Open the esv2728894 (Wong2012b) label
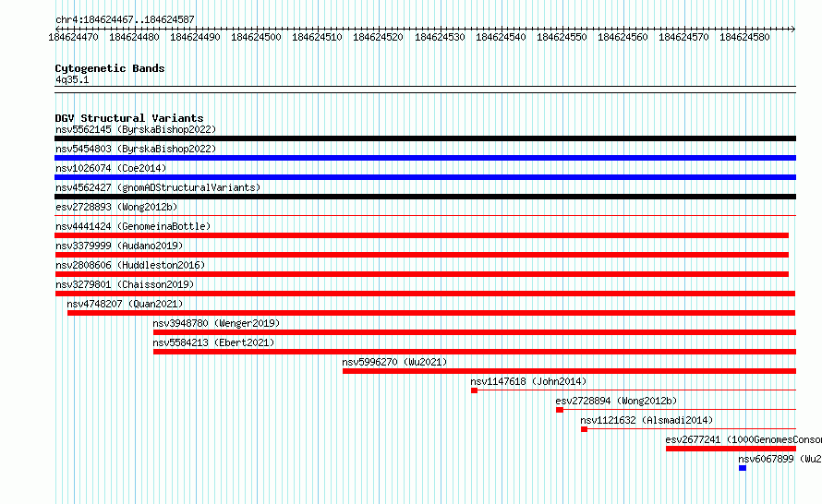This screenshot has width=822, height=504. 617,401
